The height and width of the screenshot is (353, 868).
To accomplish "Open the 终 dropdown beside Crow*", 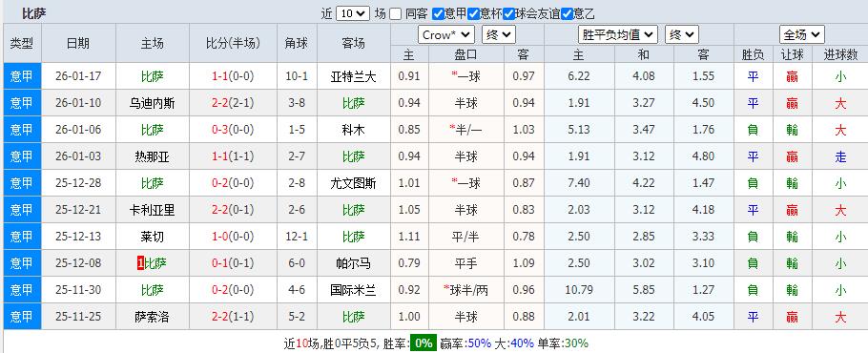I will pyautogui.click(x=499, y=35).
